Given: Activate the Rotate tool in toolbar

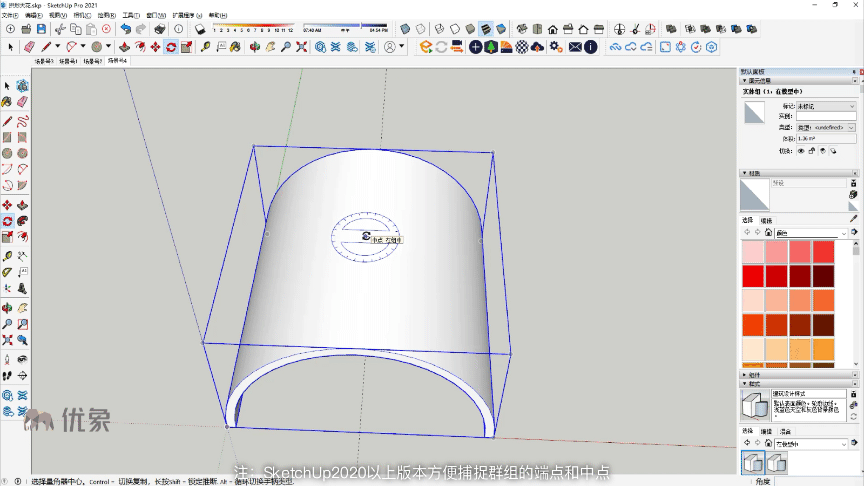Looking at the screenshot, I should click(171, 46).
